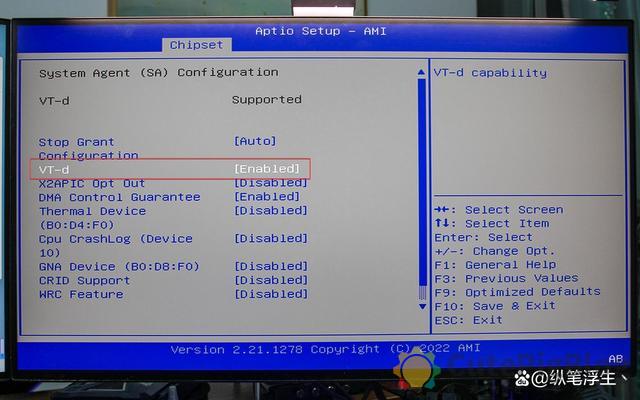The height and width of the screenshot is (400, 640).
Task: Click the Enter: Select key hint
Action: (x=484, y=238)
